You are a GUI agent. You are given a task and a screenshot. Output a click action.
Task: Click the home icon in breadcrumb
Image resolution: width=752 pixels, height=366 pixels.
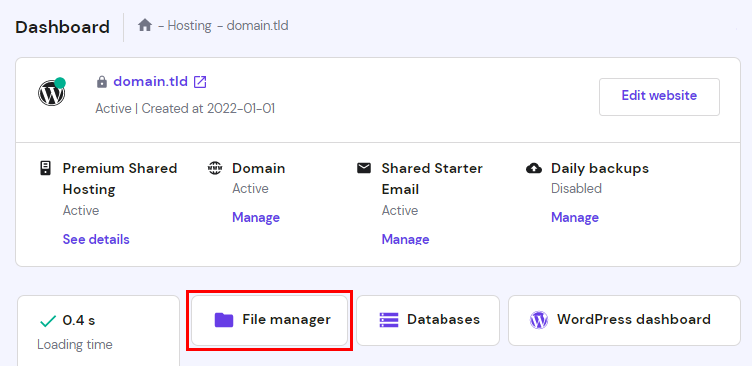coord(145,25)
